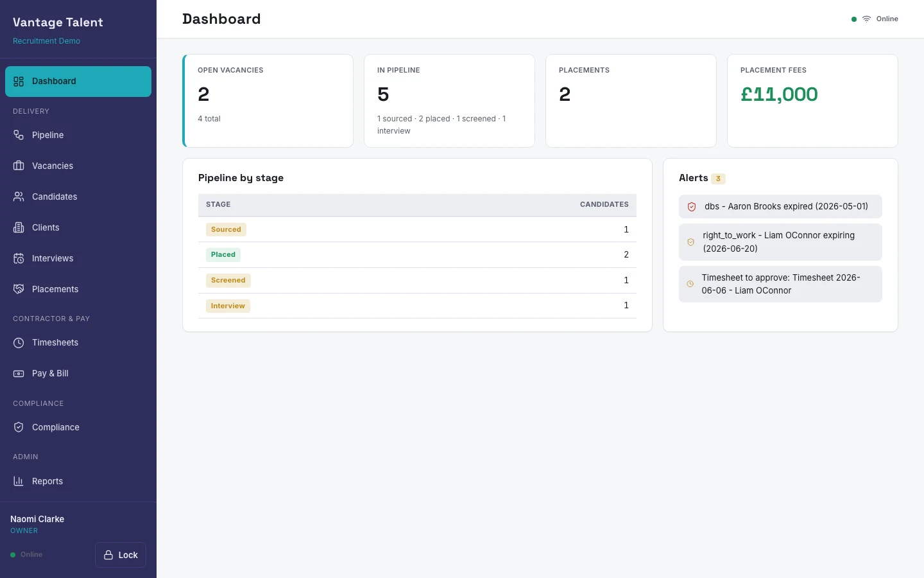Click the Timesheets clock icon

[x=19, y=343]
